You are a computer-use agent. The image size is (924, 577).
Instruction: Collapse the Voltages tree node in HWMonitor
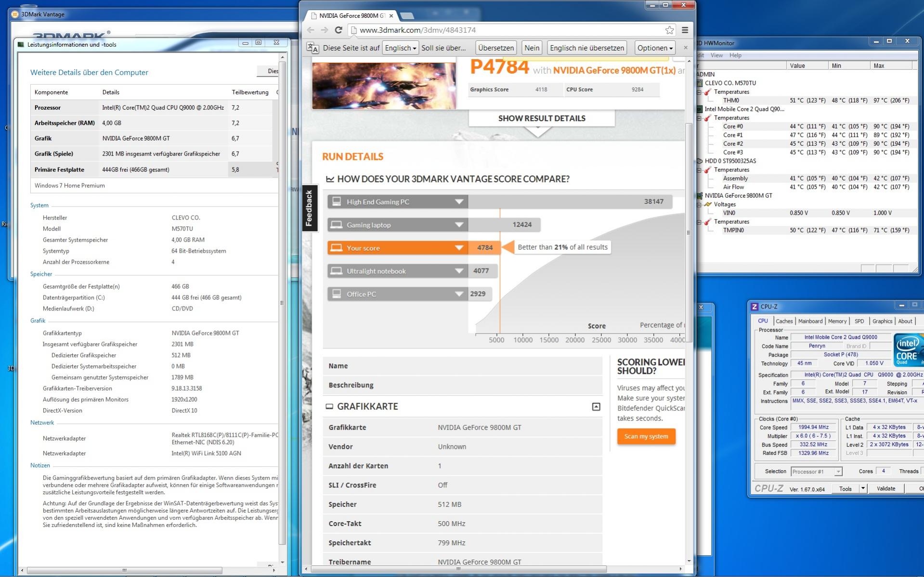(x=700, y=205)
